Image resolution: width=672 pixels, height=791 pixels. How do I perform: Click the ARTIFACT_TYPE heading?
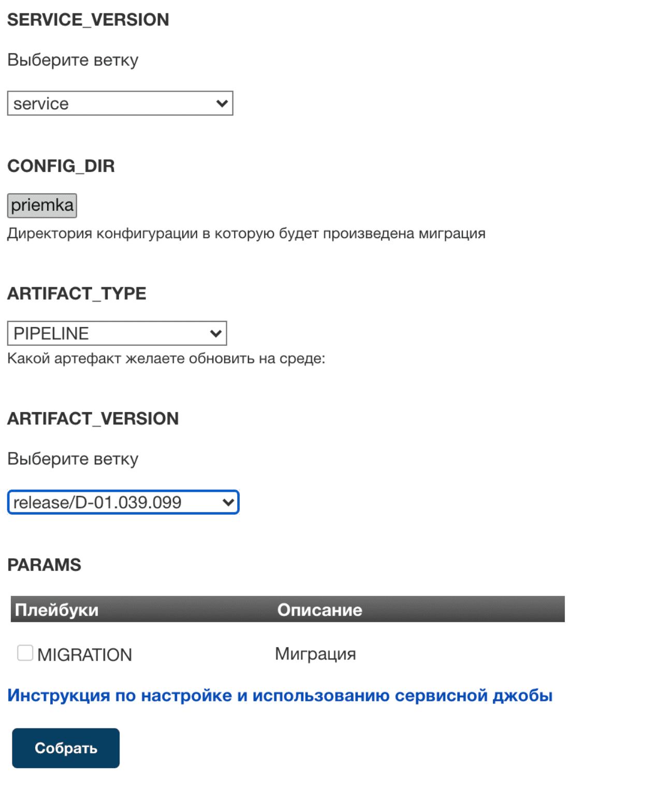pyautogui.click(x=77, y=294)
